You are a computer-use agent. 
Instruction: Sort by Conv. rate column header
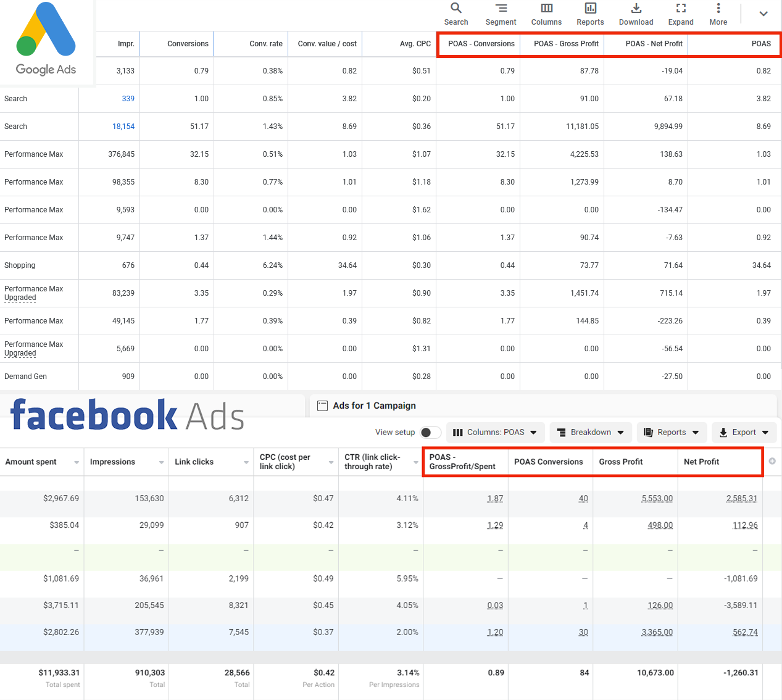tap(266, 44)
